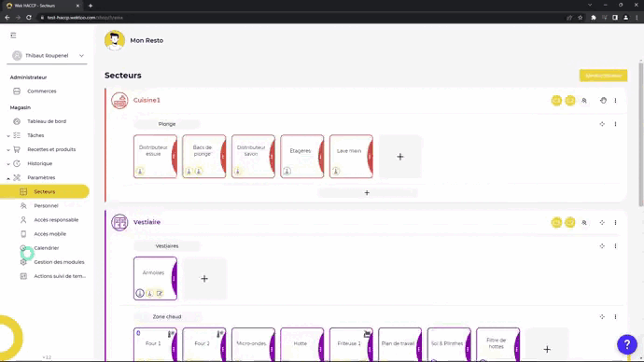This screenshot has width=644, height=362.
Task: Go to Gestion des modules
Action: (x=59, y=262)
